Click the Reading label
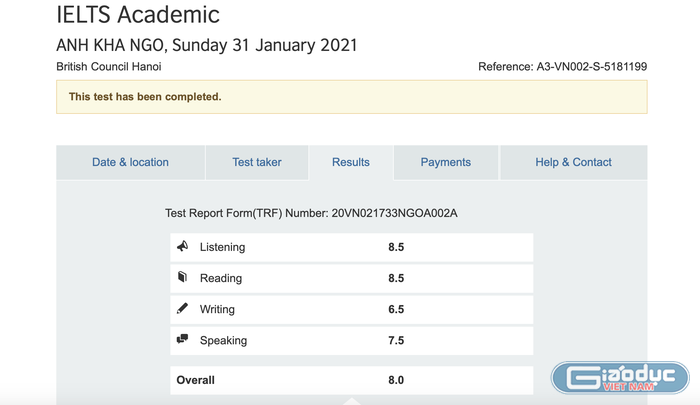The width and height of the screenshot is (700, 405). pos(221,278)
